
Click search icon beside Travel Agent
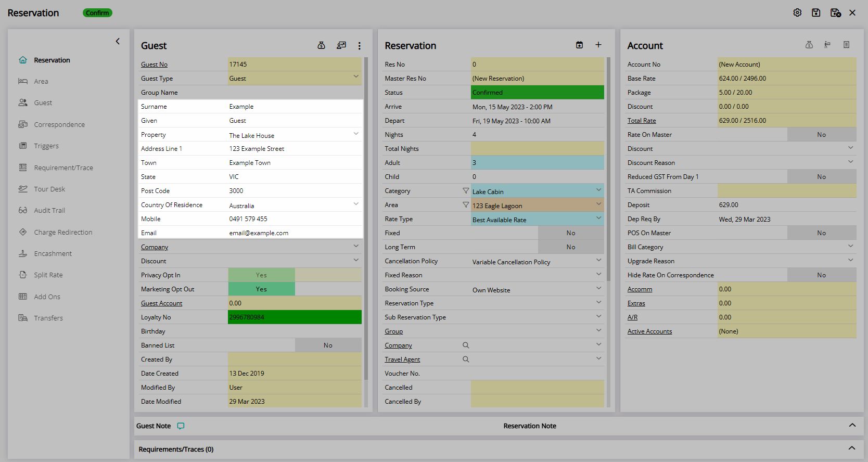(x=466, y=359)
